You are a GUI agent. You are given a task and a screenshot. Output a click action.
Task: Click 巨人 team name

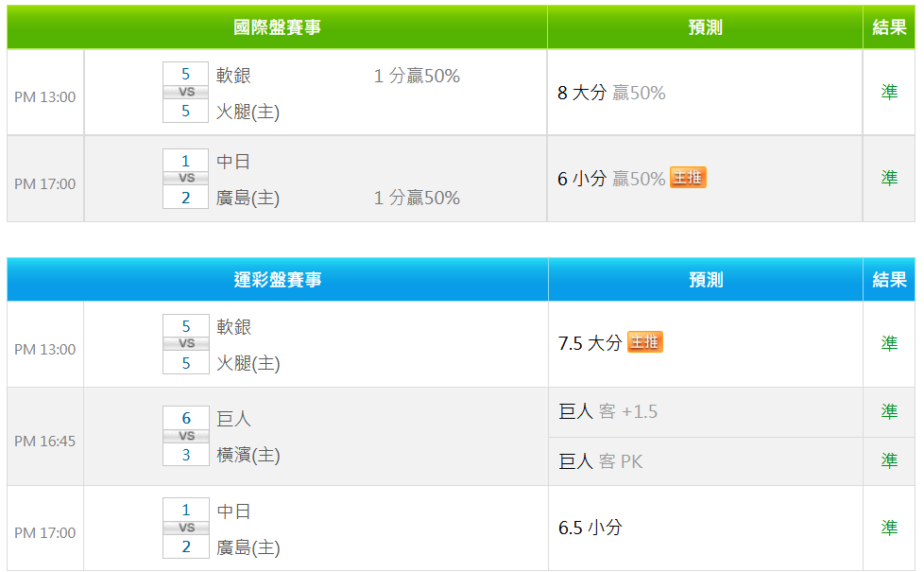234,419
